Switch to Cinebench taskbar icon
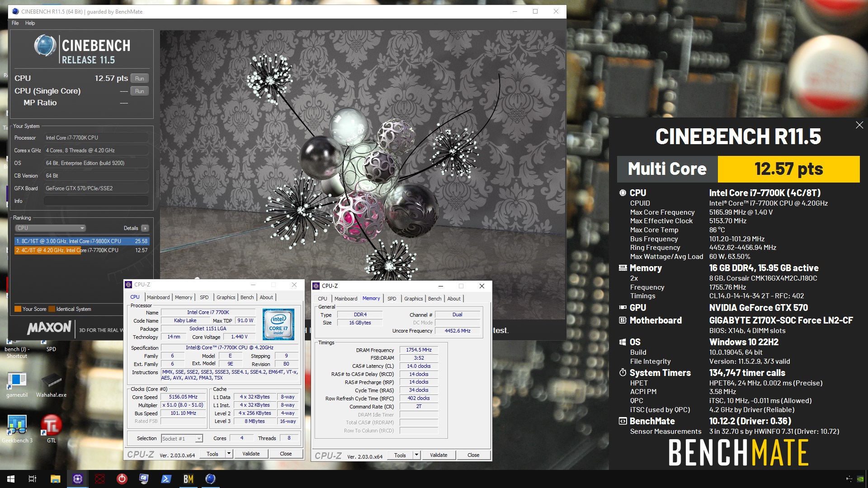 tap(211, 479)
